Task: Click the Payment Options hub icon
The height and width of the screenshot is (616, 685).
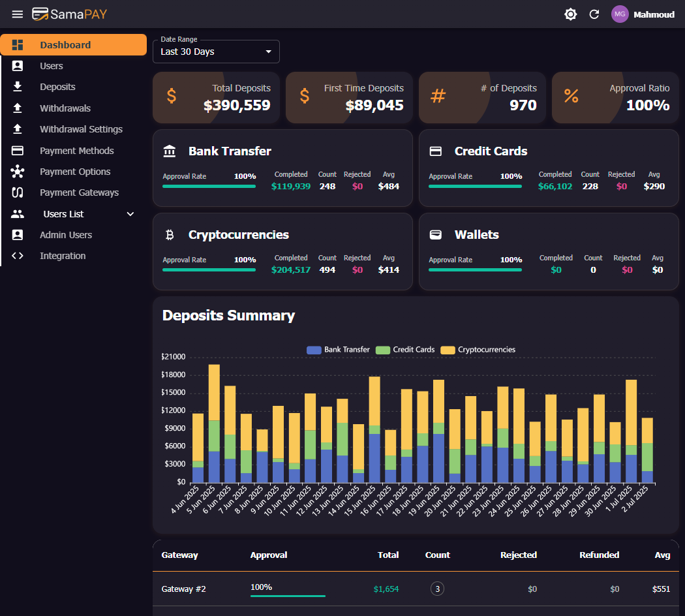Action: tap(18, 172)
